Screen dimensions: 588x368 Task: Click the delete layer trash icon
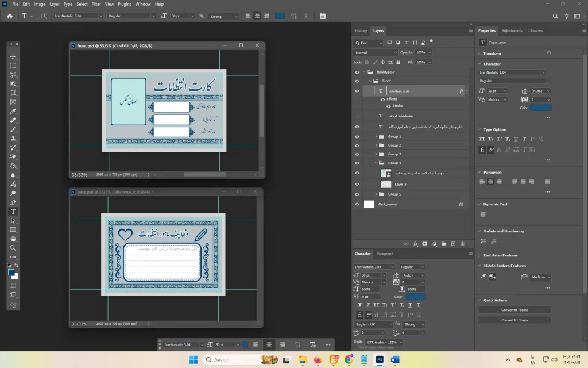pos(462,244)
